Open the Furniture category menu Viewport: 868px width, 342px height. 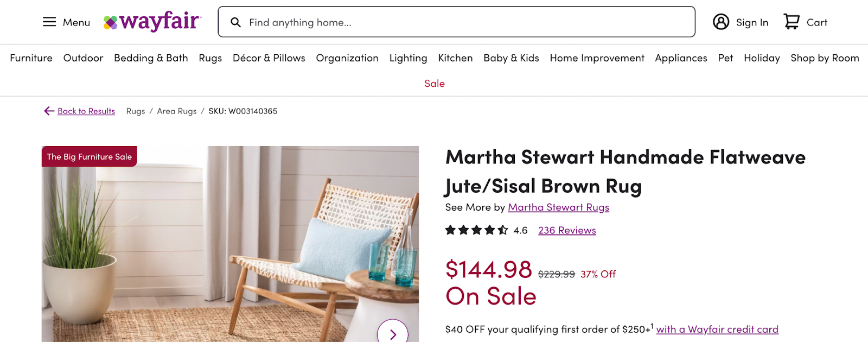pyautogui.click(x=31, y=58)
